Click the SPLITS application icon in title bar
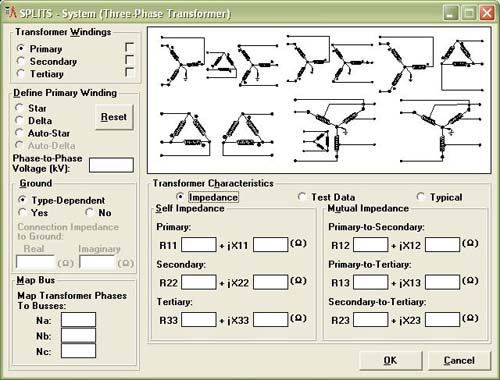This screenshot has height=380, width=500. tap(11, 12)
